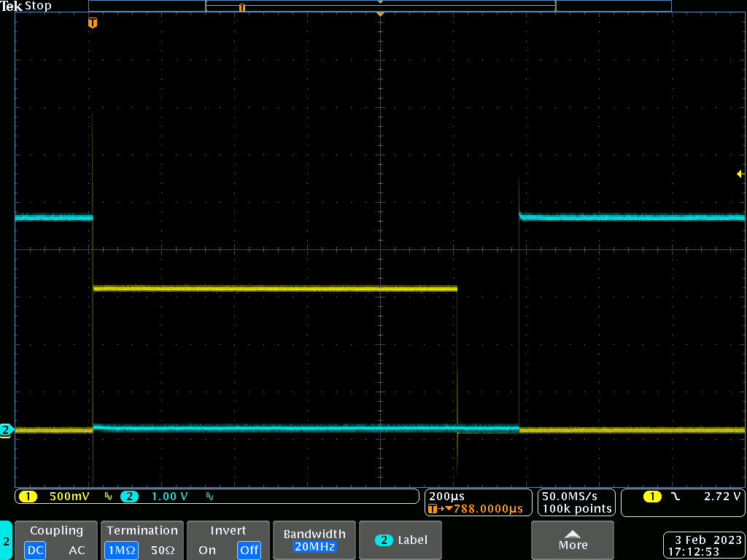Open the Bandwidth 20MHz menu
Viewport: 747px width, 560px height.
click(x=314, y=540)
